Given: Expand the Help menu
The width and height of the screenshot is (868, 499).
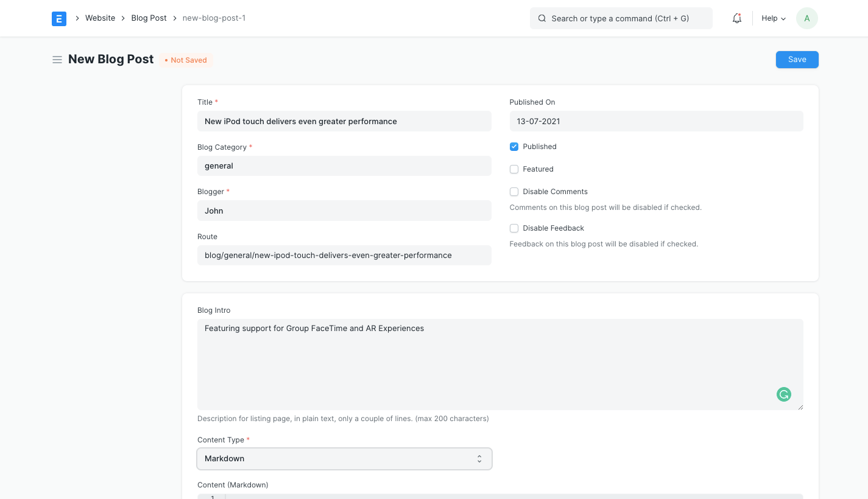Looking at the screenshot, I should tap(773, 18).
